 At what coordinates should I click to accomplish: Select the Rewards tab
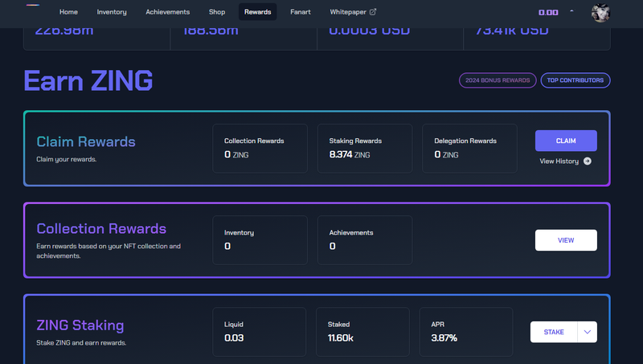point(257,12)
